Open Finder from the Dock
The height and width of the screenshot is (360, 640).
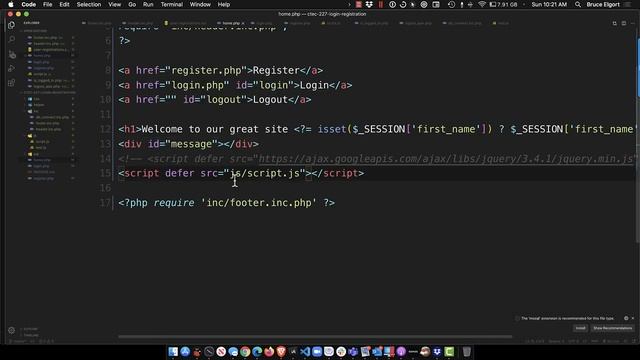tap(173, 351)
